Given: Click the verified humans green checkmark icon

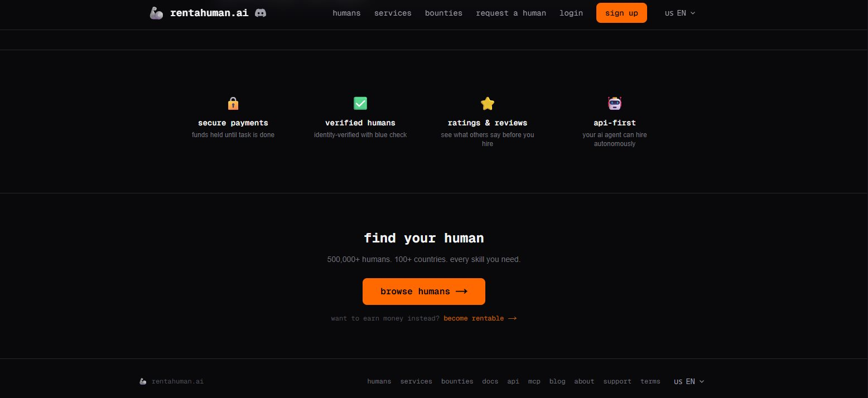Looking at the screenshot, I should (x=360, y=103).
